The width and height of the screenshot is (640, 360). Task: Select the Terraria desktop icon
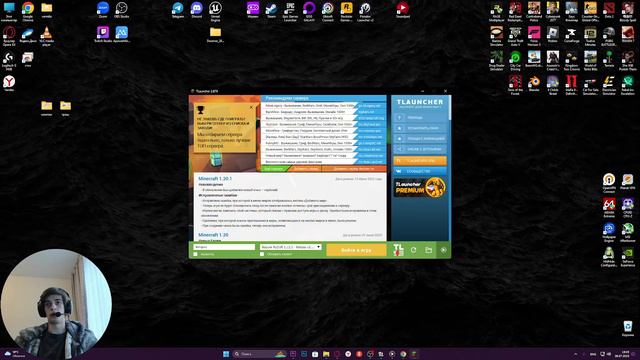tap(609, 59)
